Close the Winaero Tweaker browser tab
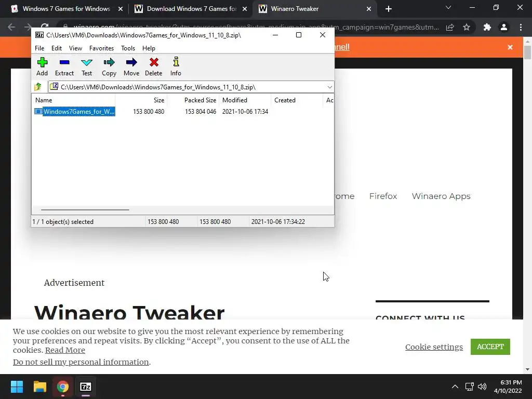 pos(369,9)
